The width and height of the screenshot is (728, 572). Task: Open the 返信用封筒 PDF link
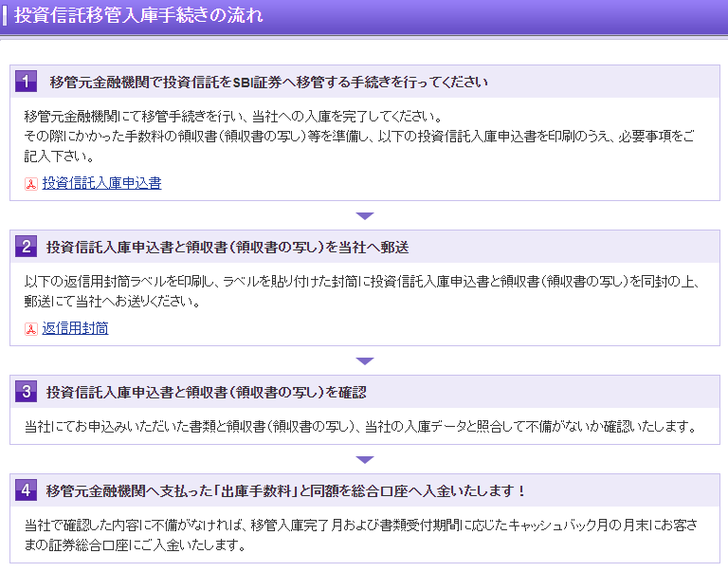[75, 328]
